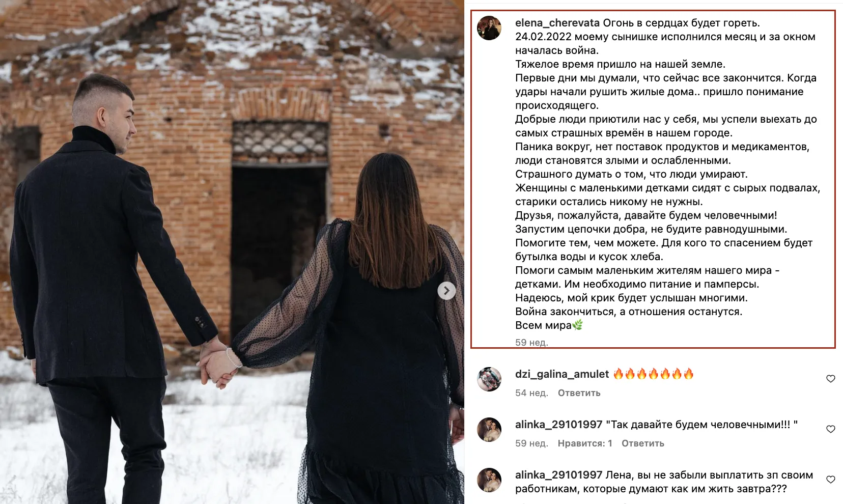Viewport: 843px width, 504px height.
Task: Go to next photo with carousel arrow
Action: tap(446, 291)
